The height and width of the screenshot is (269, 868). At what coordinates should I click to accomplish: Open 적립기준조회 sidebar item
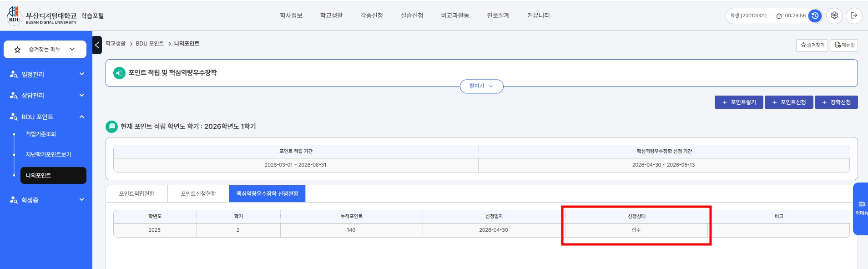coord(40,134)
